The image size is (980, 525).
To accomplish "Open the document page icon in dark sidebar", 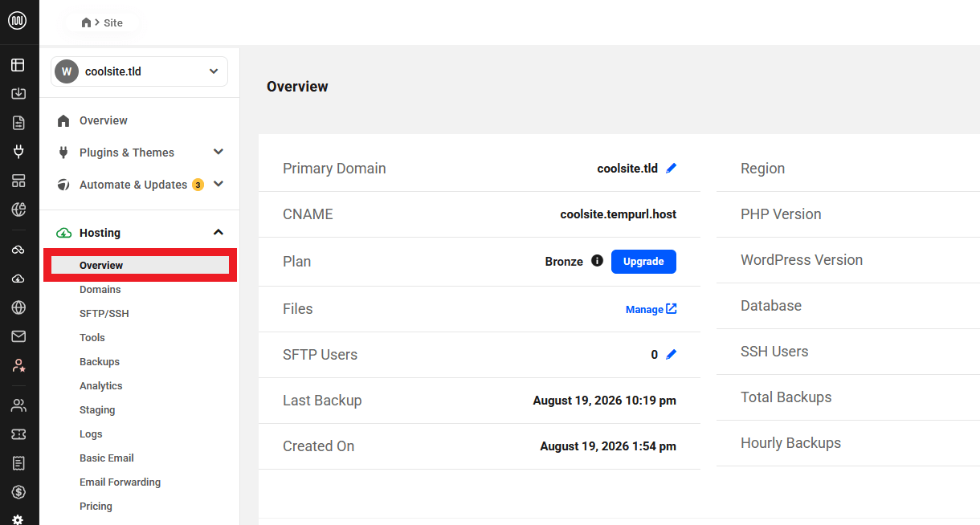I will pos(18,123).
